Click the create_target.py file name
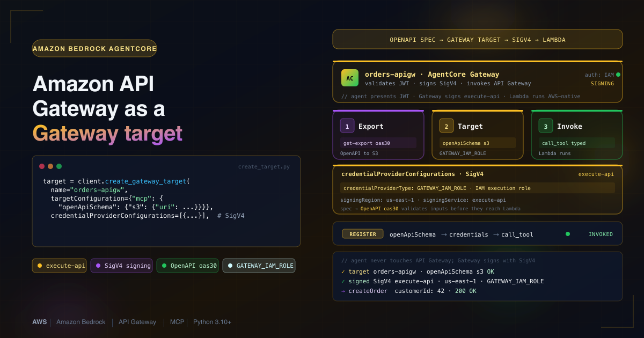644x338 pixels. tap(264, 167)
